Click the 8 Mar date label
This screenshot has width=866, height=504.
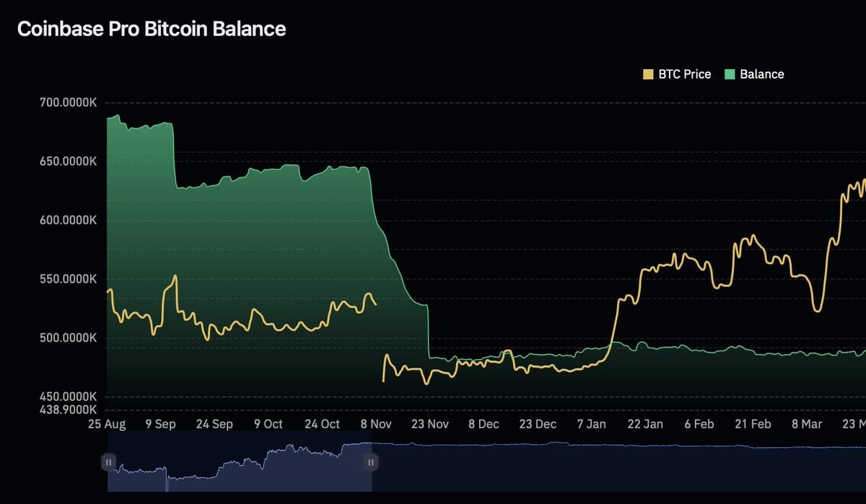[x=806, y=424]
